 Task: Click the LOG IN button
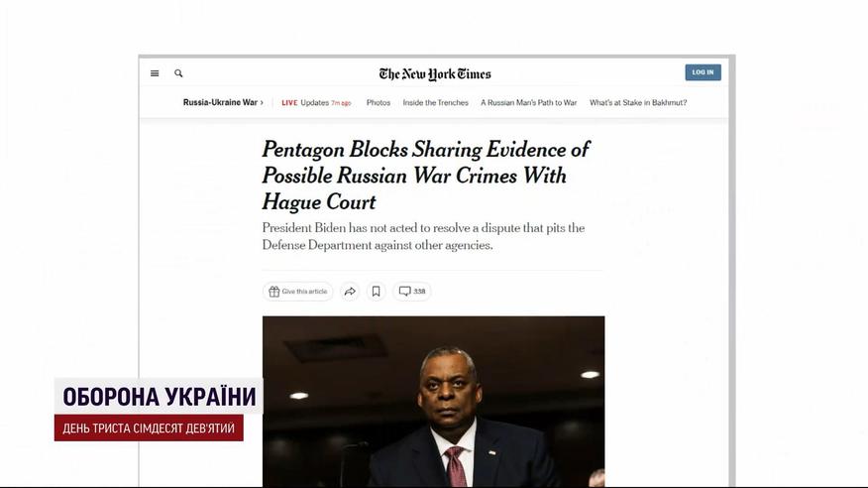tap(704, 72)
